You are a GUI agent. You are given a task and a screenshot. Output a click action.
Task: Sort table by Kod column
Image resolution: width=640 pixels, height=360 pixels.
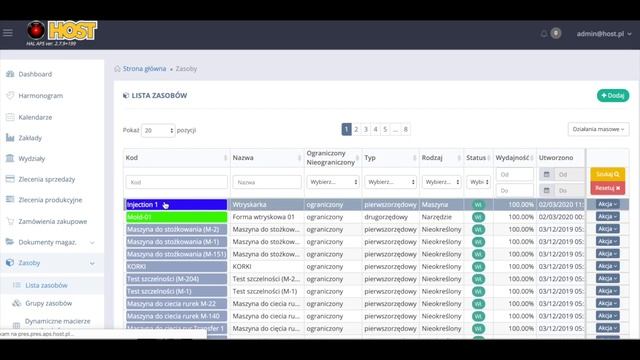coord(176,158)
